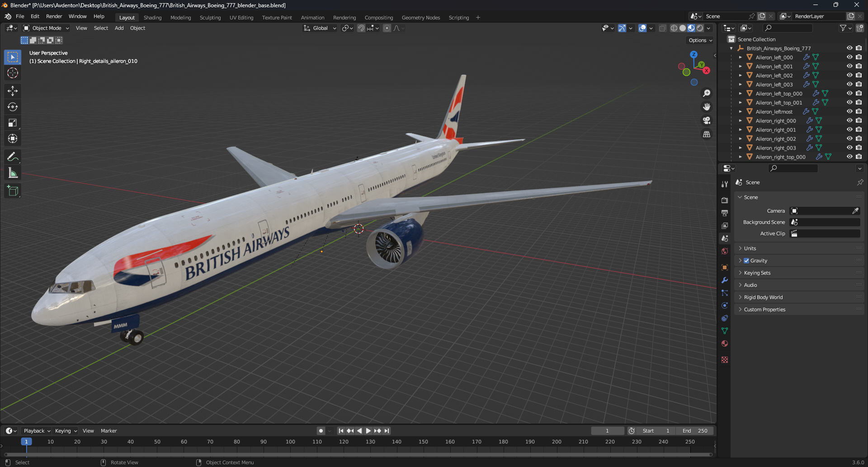Select the Scale tool

(x=13, y=123)
